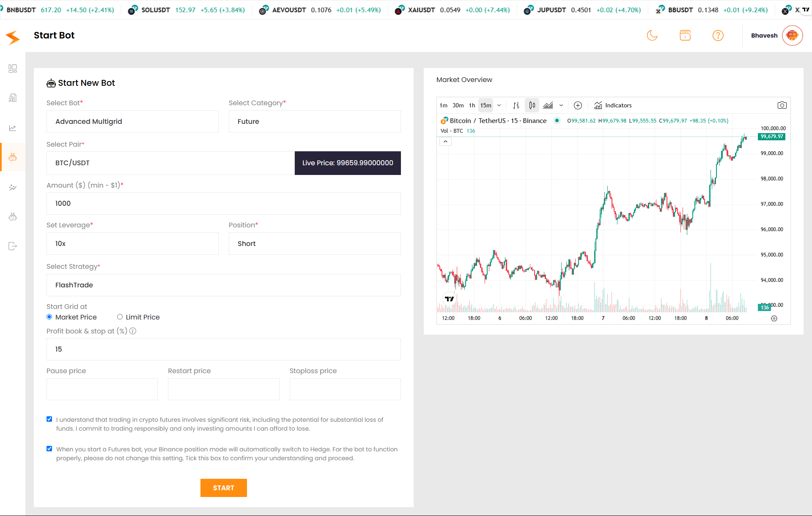Click the compare symbol plus icon
The width and height of the screenshot is (812, 516).
pos(578,105)
